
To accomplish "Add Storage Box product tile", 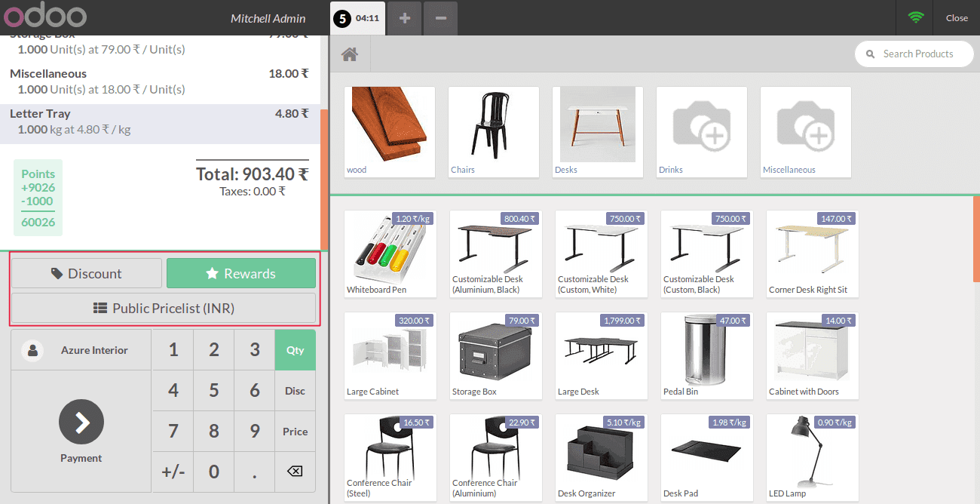I will [x=495, y=355].
